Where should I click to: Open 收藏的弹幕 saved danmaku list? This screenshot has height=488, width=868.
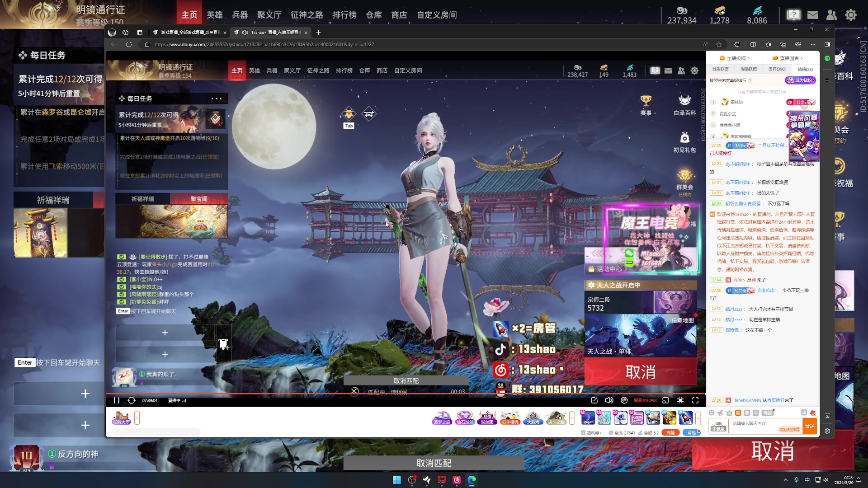(x=789, y=430)
